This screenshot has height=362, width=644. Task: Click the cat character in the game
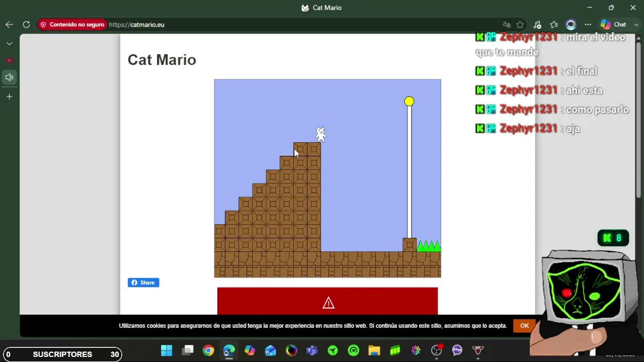320,134
